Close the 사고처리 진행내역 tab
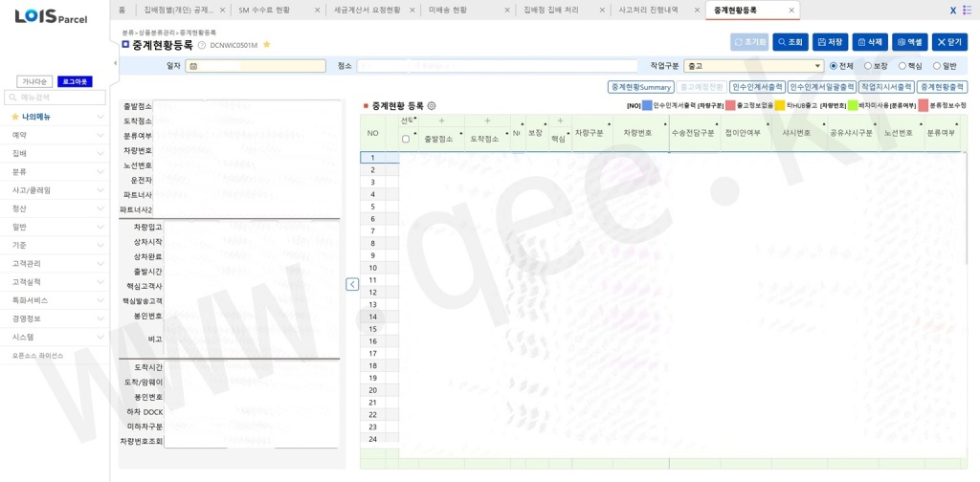Image resolution: width=980 pixels, height=482 pixels. [697, 11]
